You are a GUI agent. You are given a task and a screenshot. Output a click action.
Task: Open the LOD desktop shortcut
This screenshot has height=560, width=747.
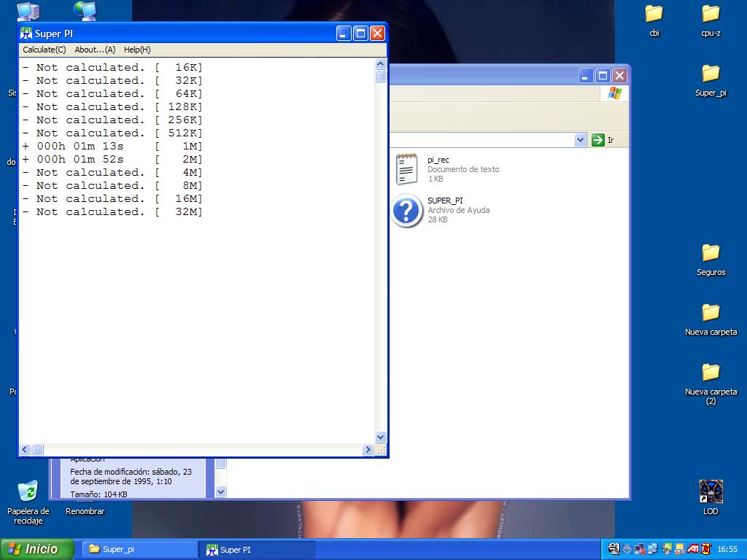[711, 491]
